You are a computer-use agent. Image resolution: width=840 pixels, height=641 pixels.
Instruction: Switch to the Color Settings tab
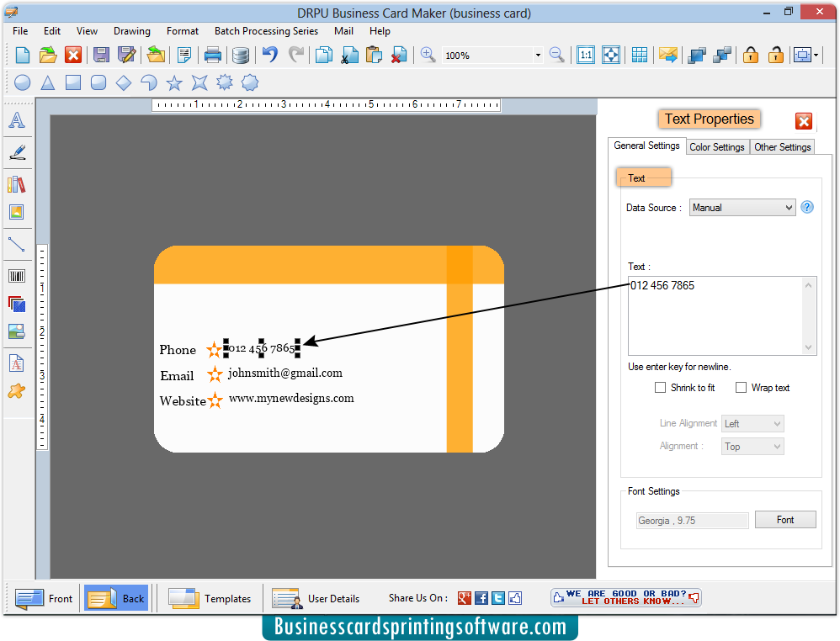716,146
